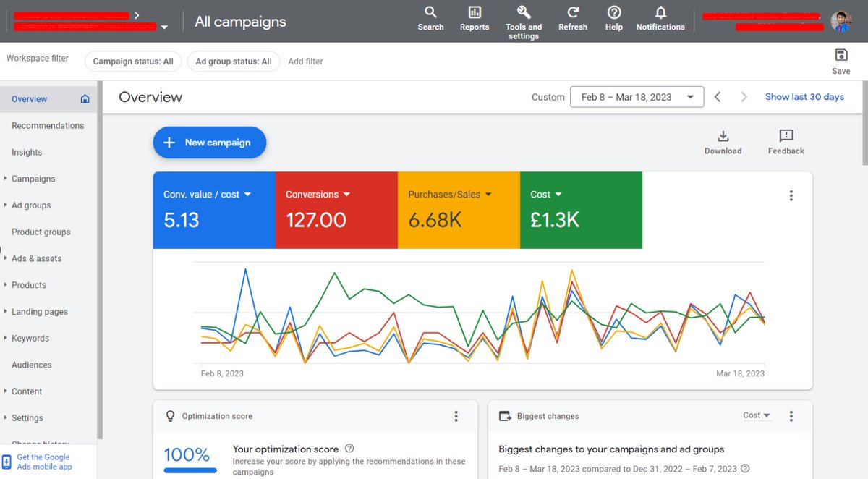Screen dimensions: 868x479
Task: Open Optimization score card three-dot menu
Action: coord(456,416)
